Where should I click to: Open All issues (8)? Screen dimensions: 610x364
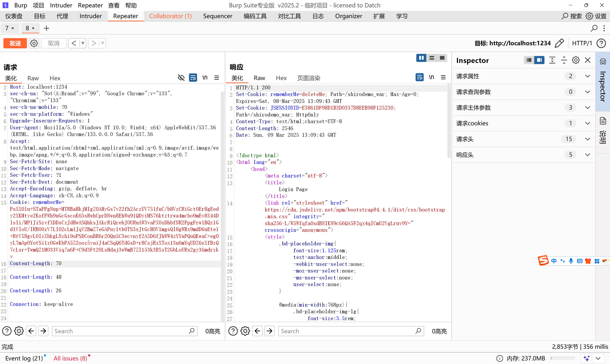(70, 358)
